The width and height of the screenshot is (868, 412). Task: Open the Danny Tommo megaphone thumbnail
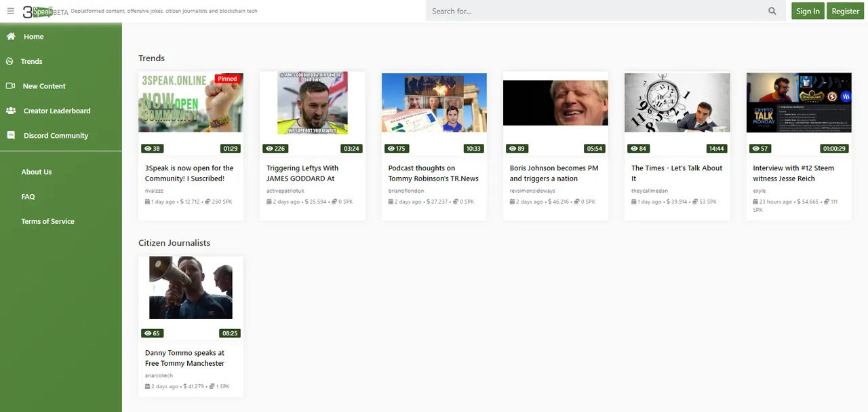191,288
